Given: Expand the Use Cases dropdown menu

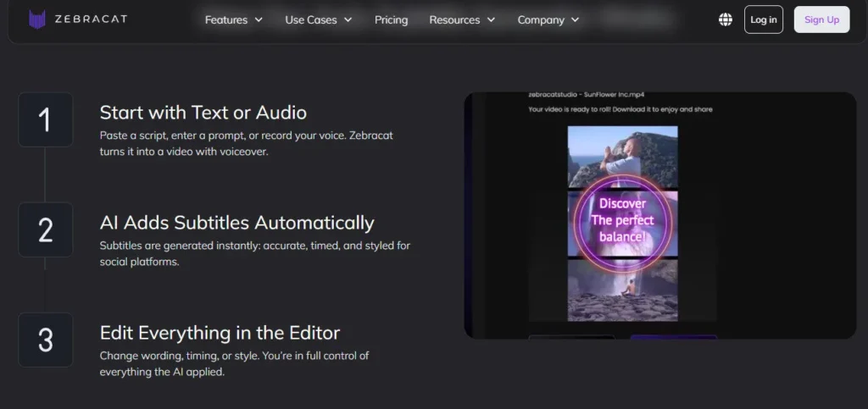Looking at the screenshot, I should [319, 19].
